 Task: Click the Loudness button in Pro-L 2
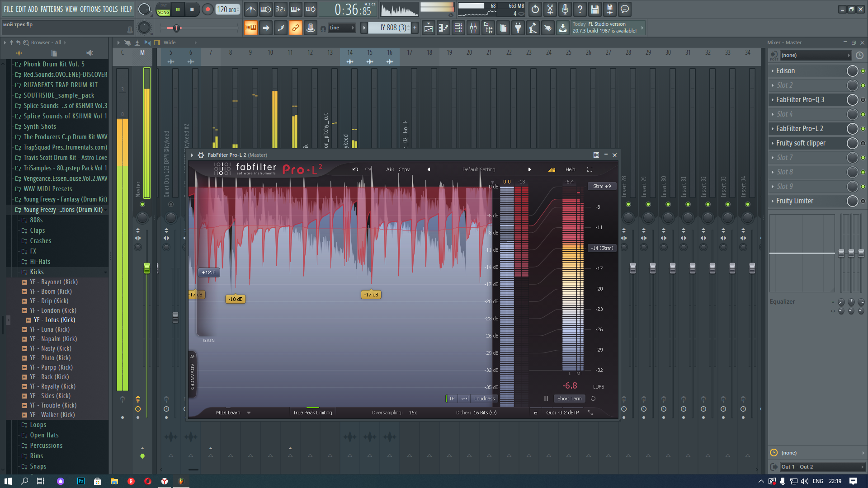coord(484,399)
